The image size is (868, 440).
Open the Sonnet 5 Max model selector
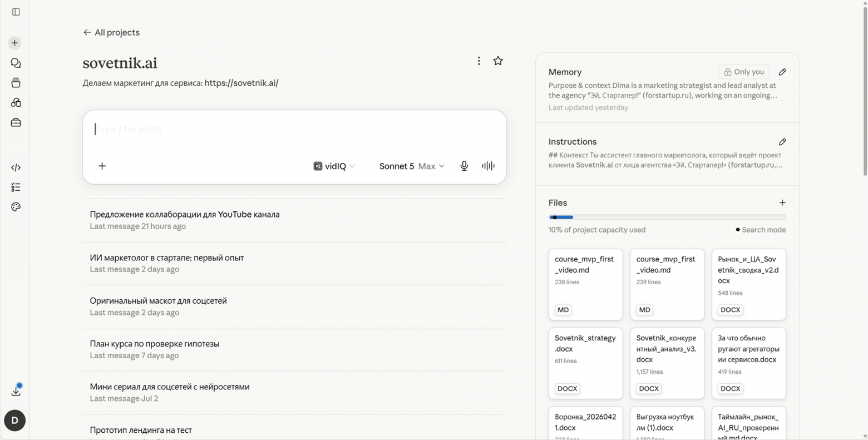coord(412,166)
